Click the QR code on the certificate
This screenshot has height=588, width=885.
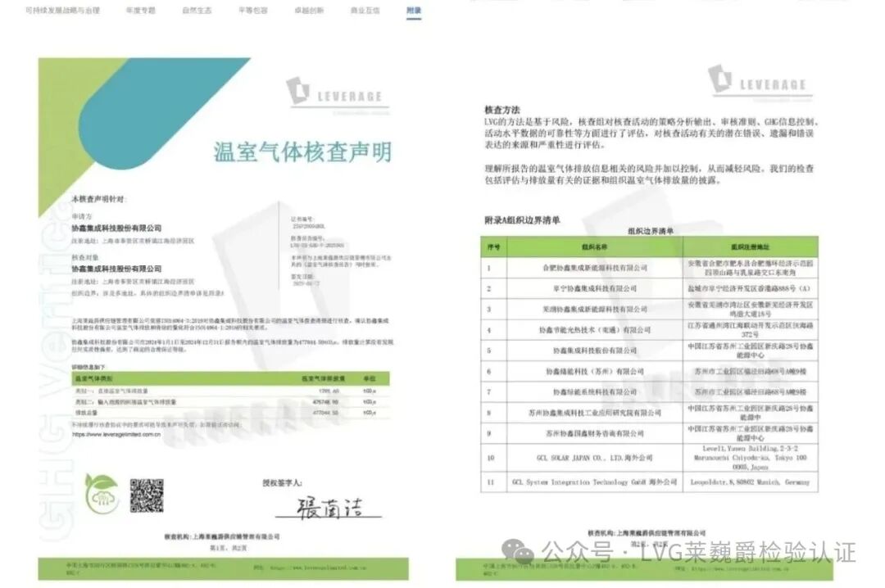[147, 495]
